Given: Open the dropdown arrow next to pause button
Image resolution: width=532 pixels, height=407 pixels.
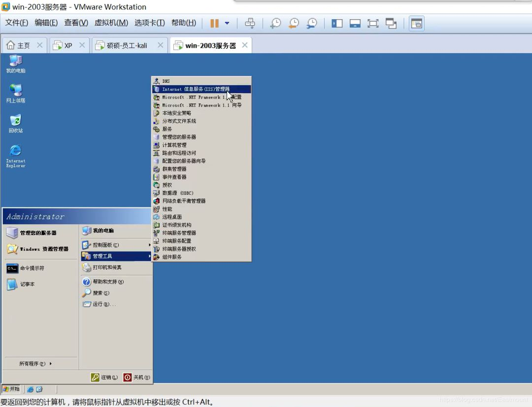Looking at the screenshot, I should coord(227,24).
